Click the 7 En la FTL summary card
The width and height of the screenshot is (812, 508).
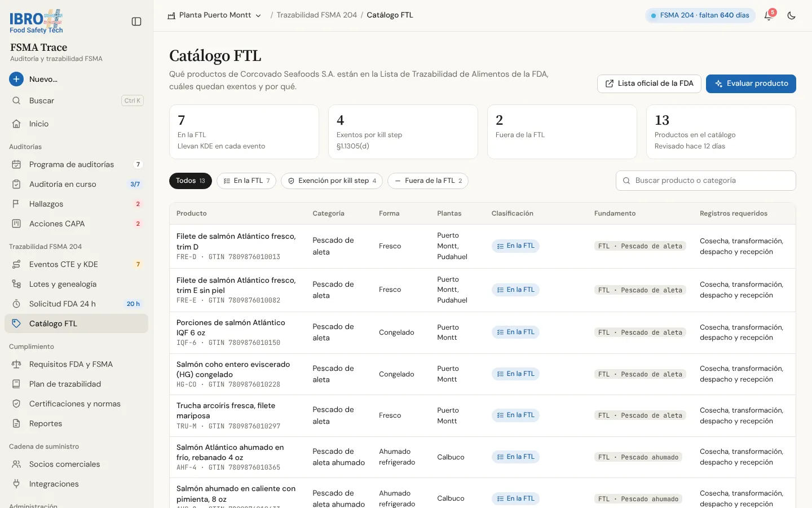pyautogui.click(x=244, y=132)
